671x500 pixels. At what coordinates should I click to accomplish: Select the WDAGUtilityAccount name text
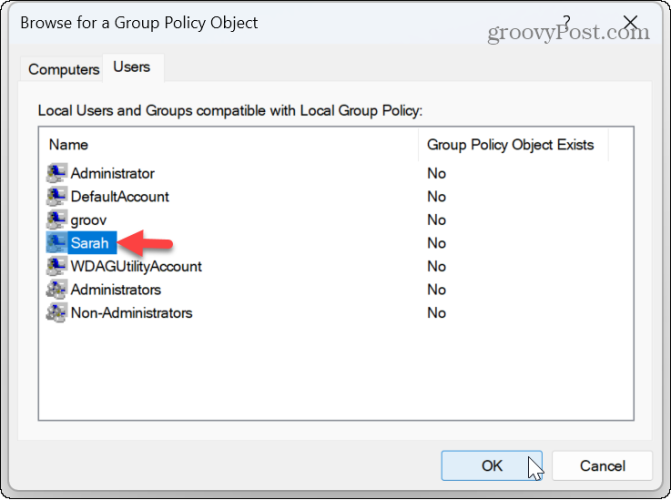click(x=136, y=266)
